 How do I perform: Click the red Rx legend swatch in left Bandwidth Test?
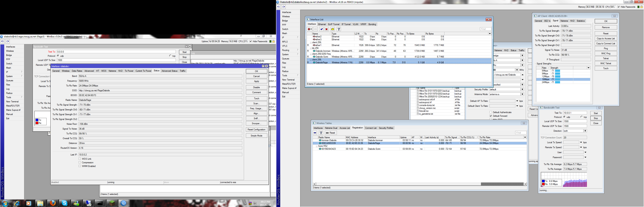[37, 123]
